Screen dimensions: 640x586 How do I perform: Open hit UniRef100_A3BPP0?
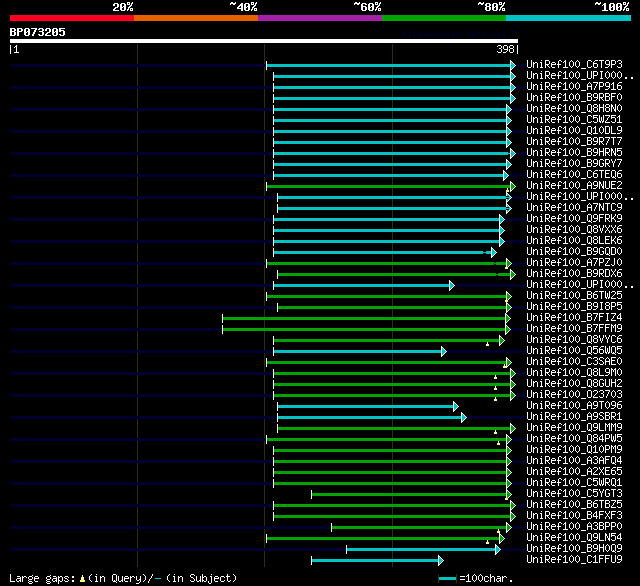[574, 527]
